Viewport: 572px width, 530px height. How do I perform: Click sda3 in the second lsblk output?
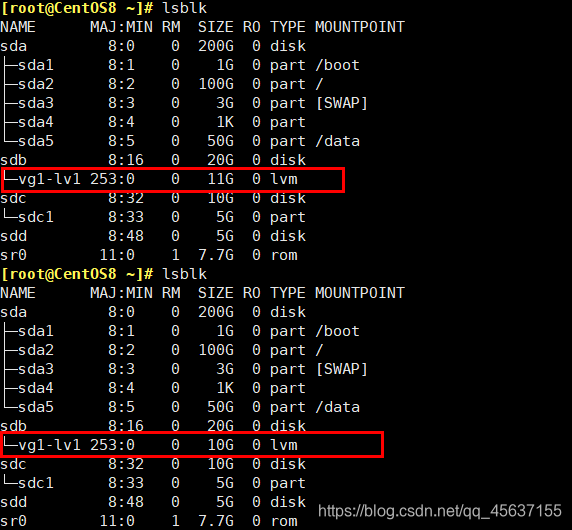[36, 369]
